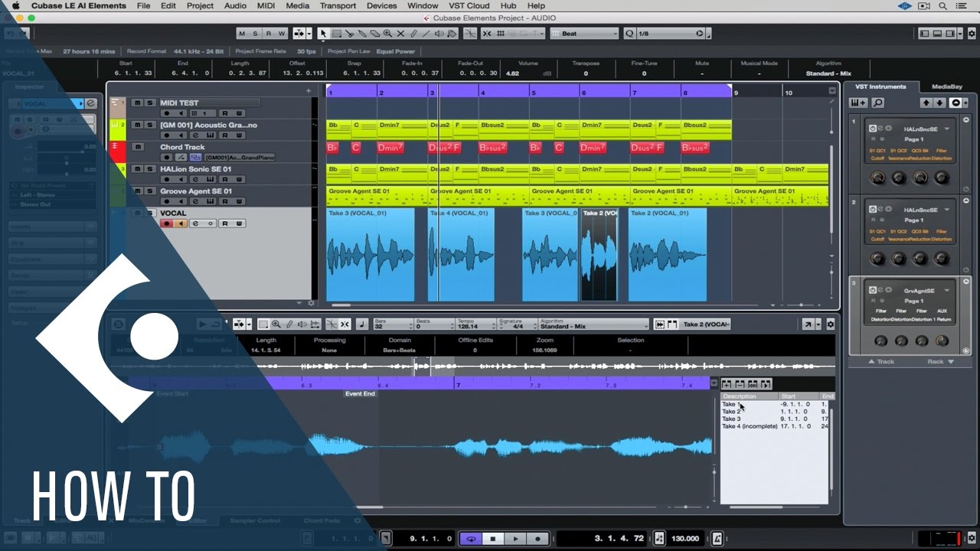The height and width of the screenshot is (551, 980).
Task: Deactivate all Mute states button M
Action: pyautogui.click(x=242, y=34)
